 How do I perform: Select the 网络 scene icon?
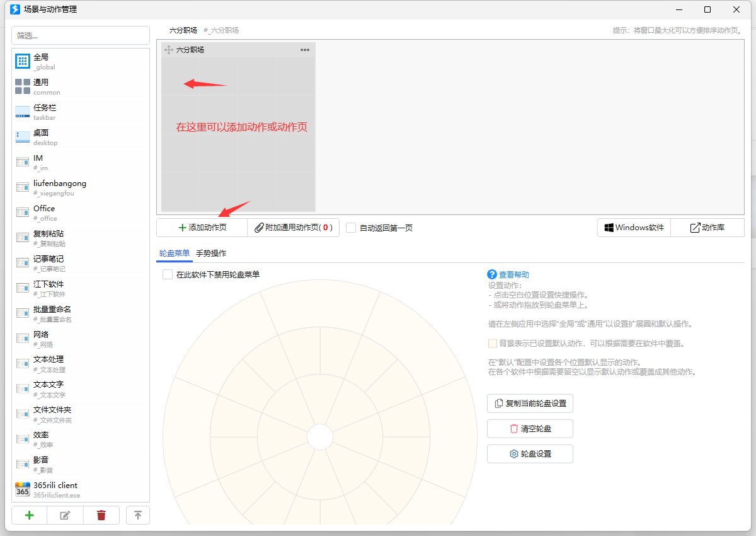click(x=23, y=339)
